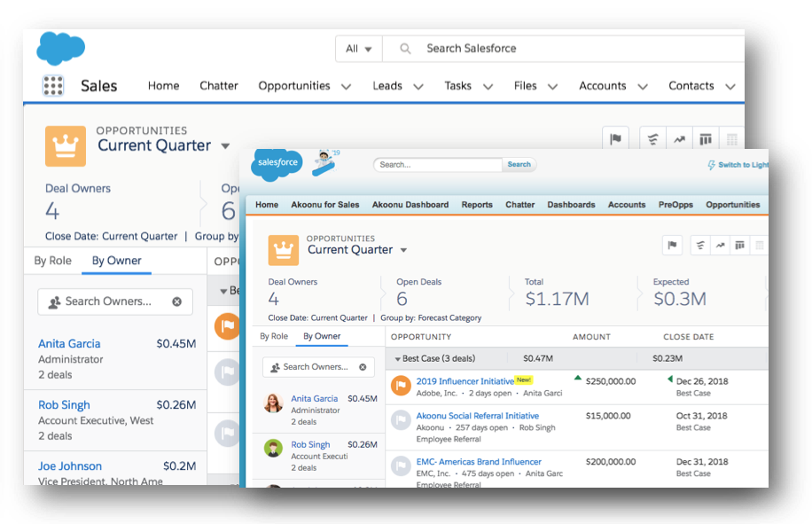Click the search magnifier icon in Lightning window
Viewport: 812px width, 524px height.
tap(405, 49)
